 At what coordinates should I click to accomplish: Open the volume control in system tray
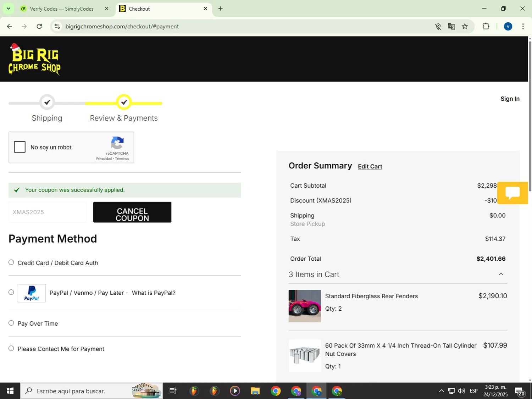(x=461, y=391)
